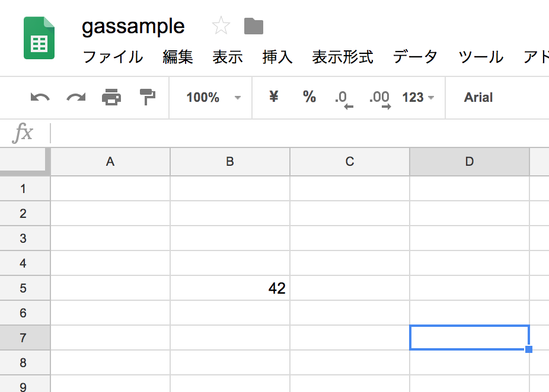Open the 123 number format dropdown
Image resolution: width=549 pixels, height=392 pixels.
point(417,98)
